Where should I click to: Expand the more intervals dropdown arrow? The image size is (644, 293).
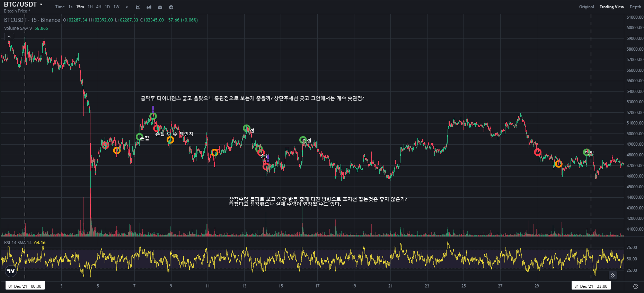click(127, 7)
